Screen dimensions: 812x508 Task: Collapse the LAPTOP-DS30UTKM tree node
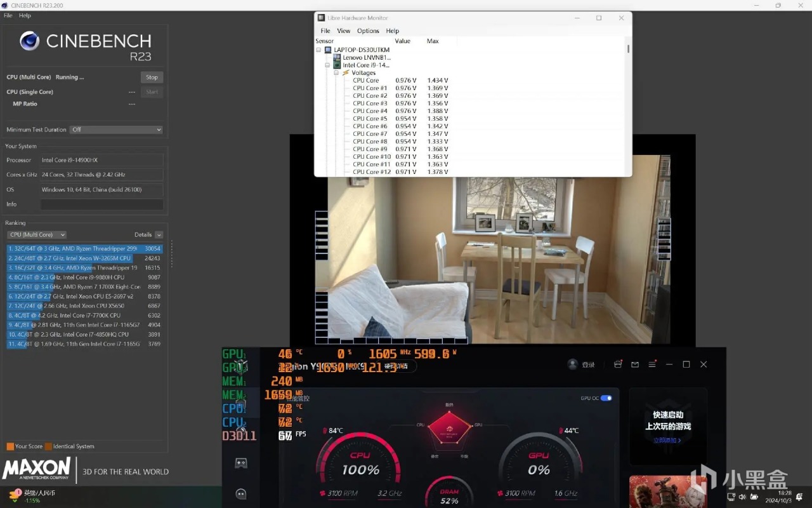[x=319, y=50]
